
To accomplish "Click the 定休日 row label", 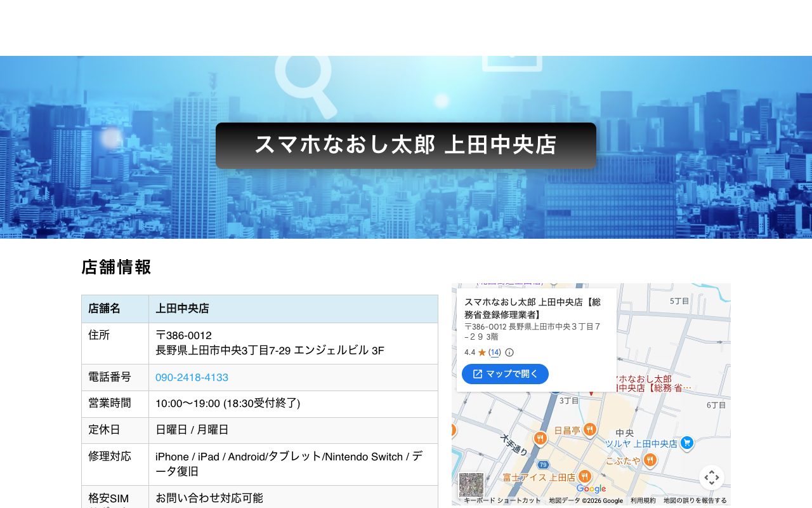I will [104, 430].
